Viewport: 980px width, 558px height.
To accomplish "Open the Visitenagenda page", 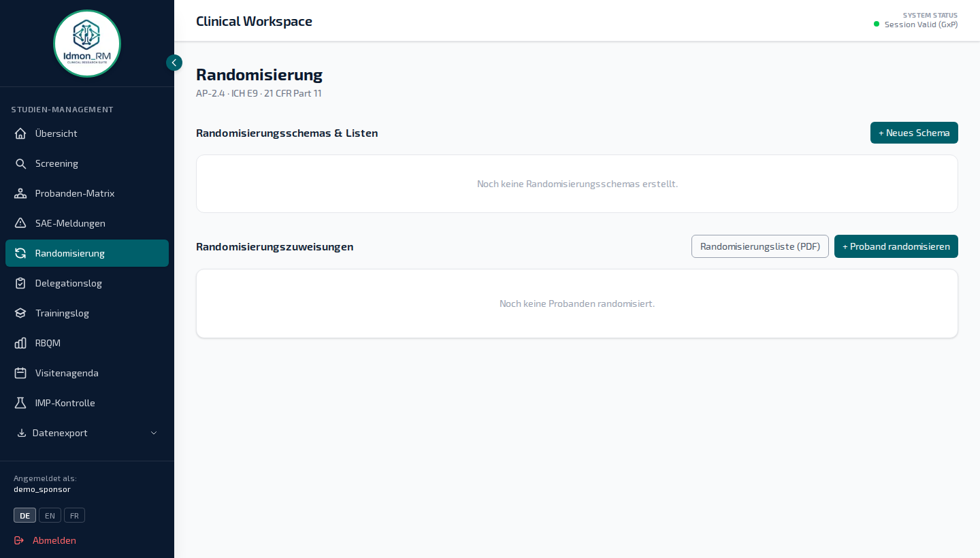I will click(x=87, y=373).
